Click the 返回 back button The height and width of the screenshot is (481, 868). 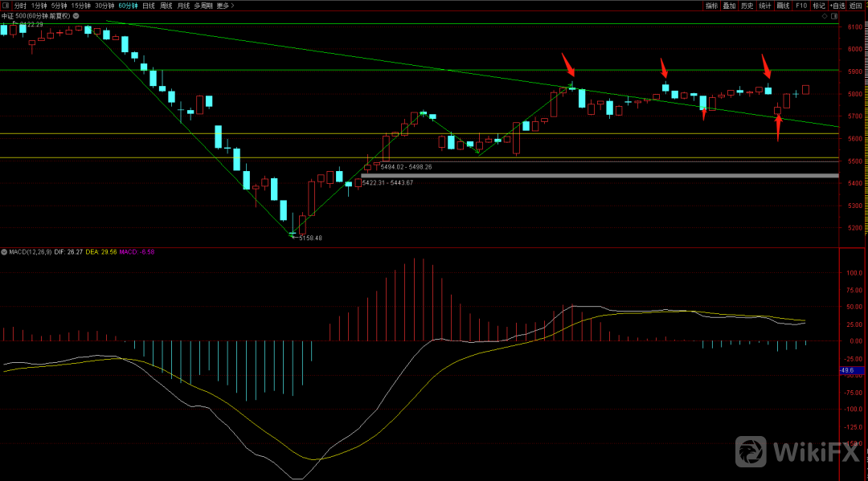tap(857, 6)
